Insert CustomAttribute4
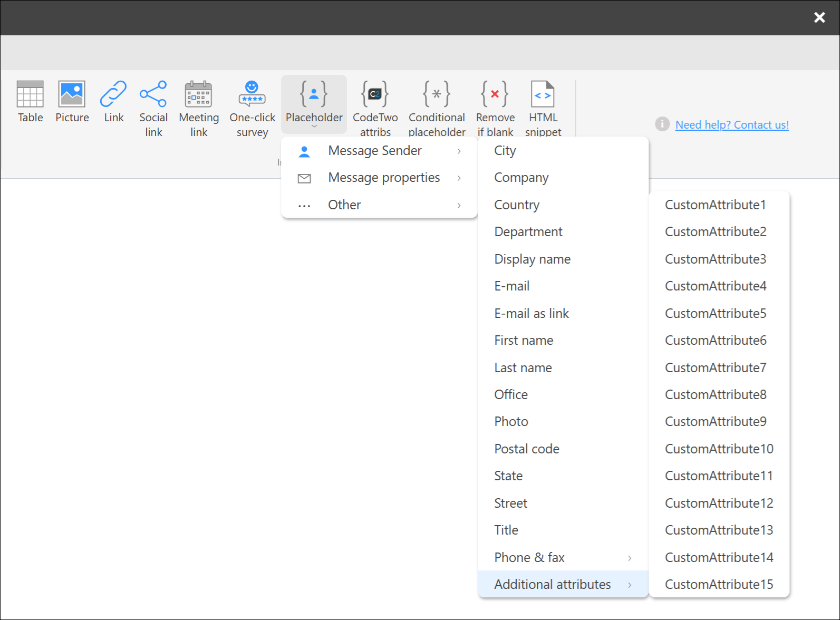This screenshot has width=840, height=620. point(719,286)
